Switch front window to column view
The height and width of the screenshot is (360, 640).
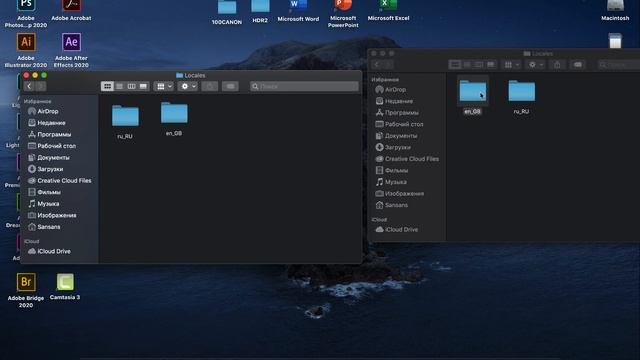point(131,86)
